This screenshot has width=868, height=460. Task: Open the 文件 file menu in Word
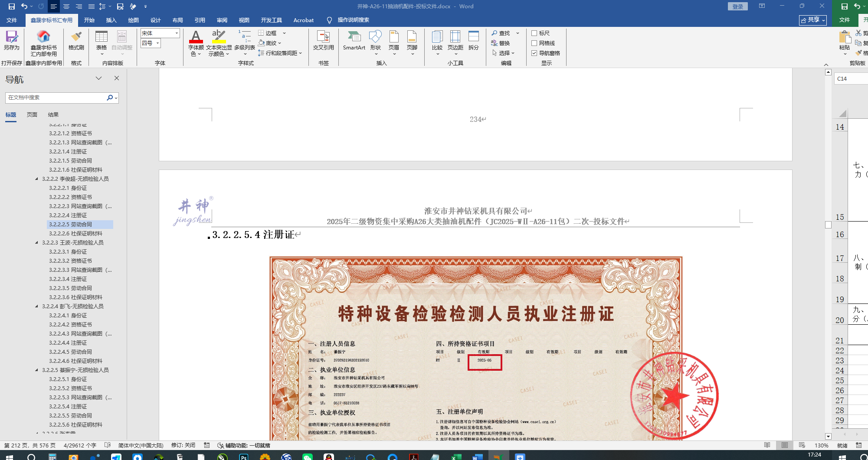[x=12, y=20]
